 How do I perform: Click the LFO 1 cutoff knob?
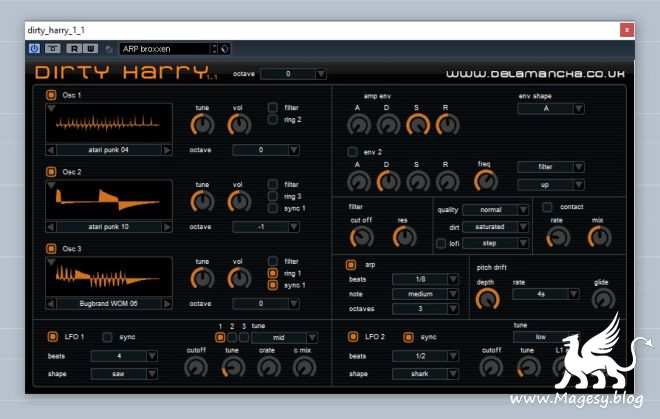pyautogui.click(x=196, y=367)
